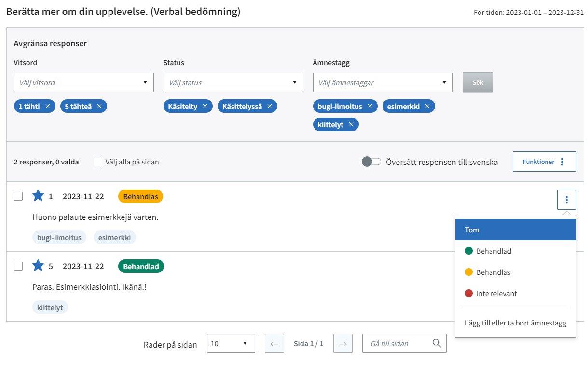Viewport: 588px width, 366px height.
Task: Remove the 'bugi-ilmoitus' tag chip
Action: (x=370, y=107)
